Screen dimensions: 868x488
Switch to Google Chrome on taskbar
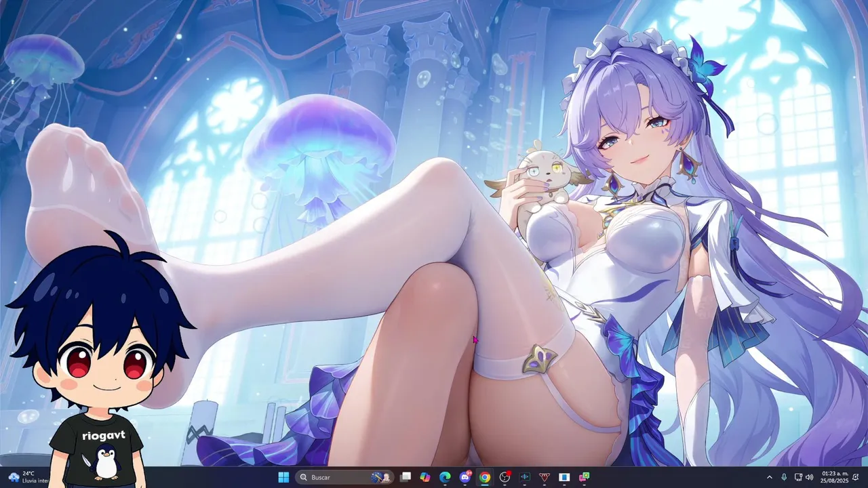[484, 477]
